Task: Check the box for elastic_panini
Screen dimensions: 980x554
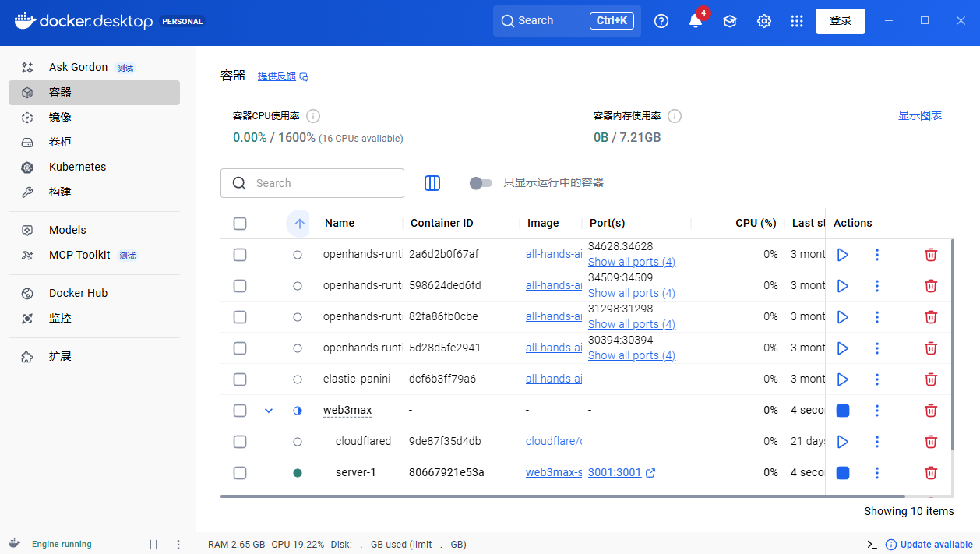Action: coord(240,379)
